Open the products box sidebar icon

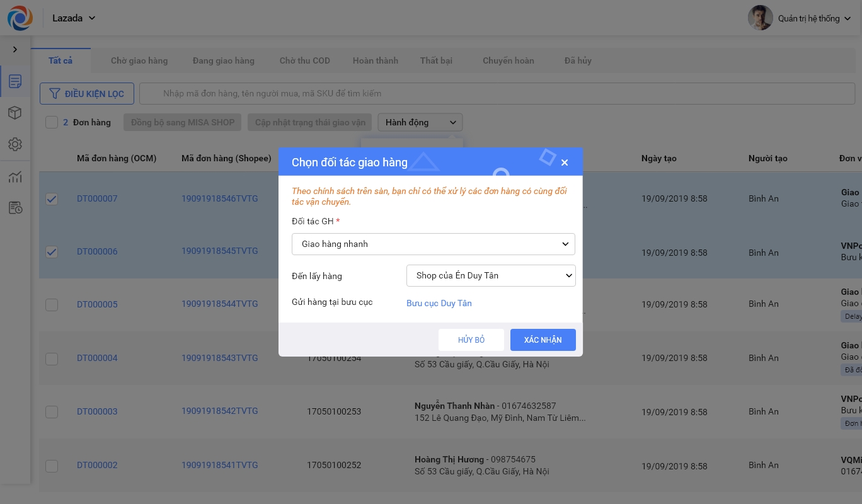[15, 113]
